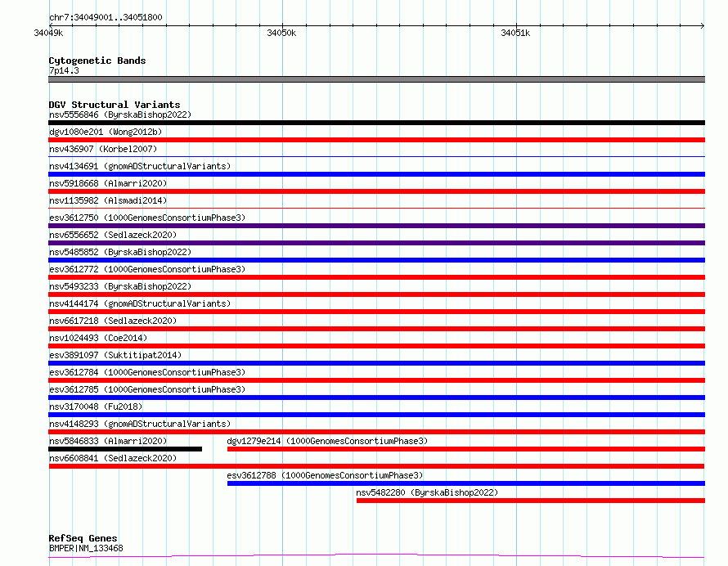Click the DGV Structural Variants track title
728x566 pixels.
click(x=115, y=105)
